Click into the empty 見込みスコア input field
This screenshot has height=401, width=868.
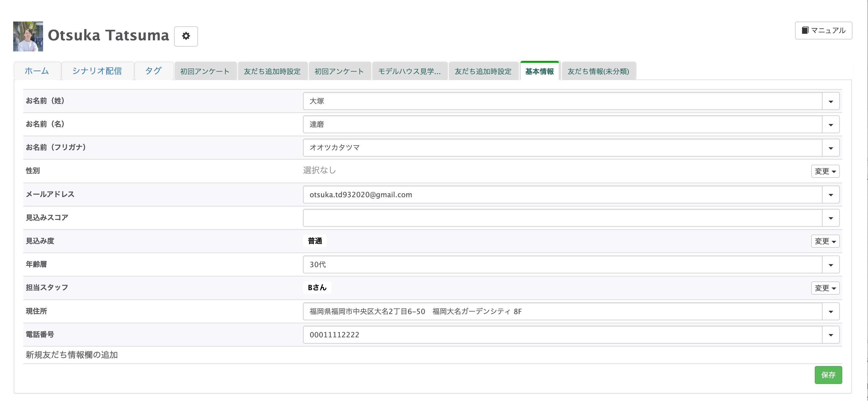(x=562, y=218)
